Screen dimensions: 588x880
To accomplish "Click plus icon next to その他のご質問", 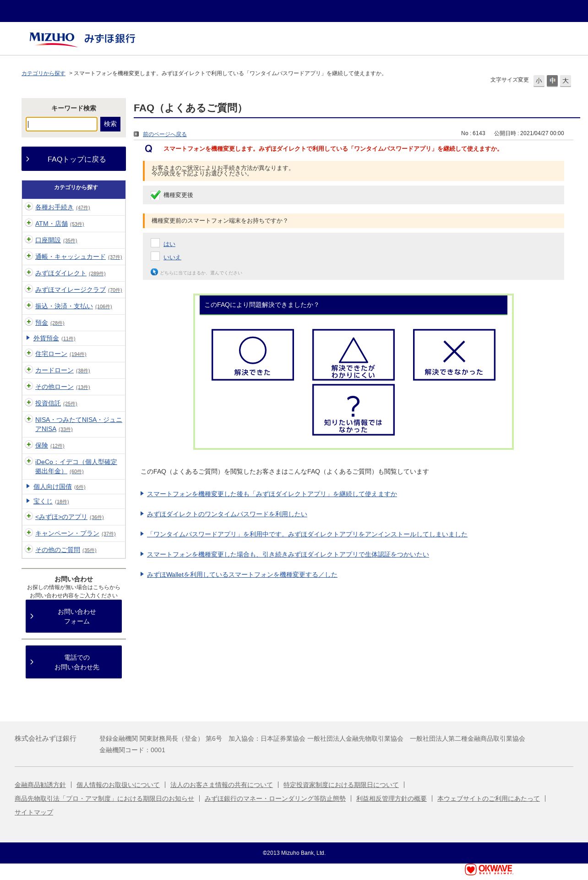I will tap(29, 549).
